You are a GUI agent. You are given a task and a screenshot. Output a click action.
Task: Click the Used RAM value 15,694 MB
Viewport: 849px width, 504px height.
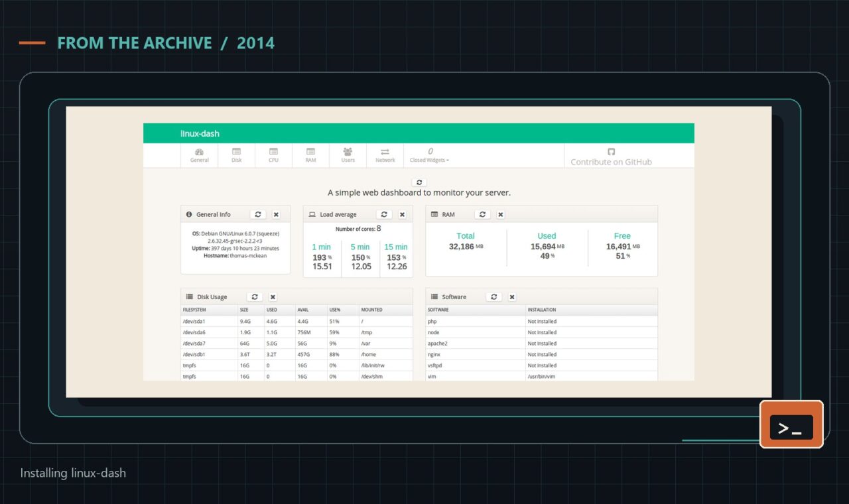547,246
